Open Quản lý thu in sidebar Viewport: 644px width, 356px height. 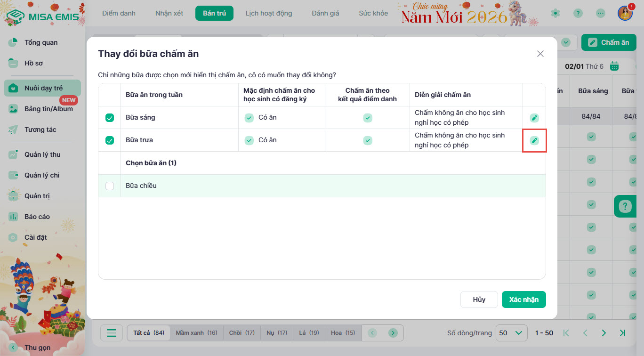coord(42,154)
